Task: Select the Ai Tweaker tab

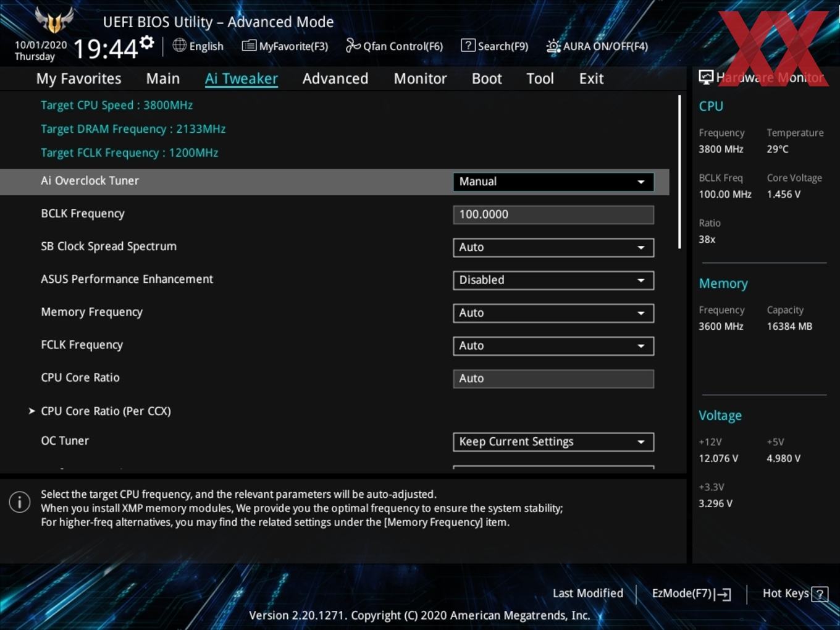Action: coord(241,78)
